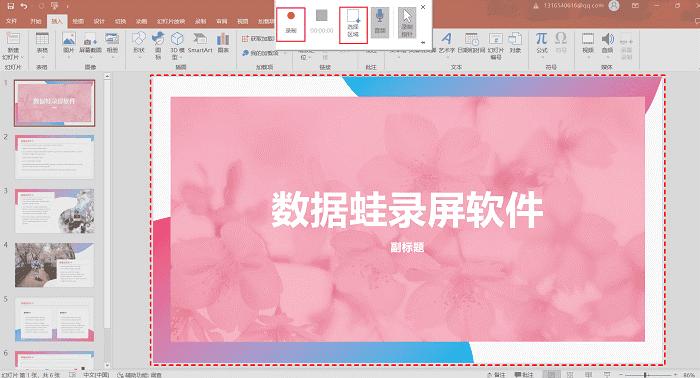Open the 形状 Shapes gallery
This screenshot has height=378, width=700.
[x=139, y=45]
